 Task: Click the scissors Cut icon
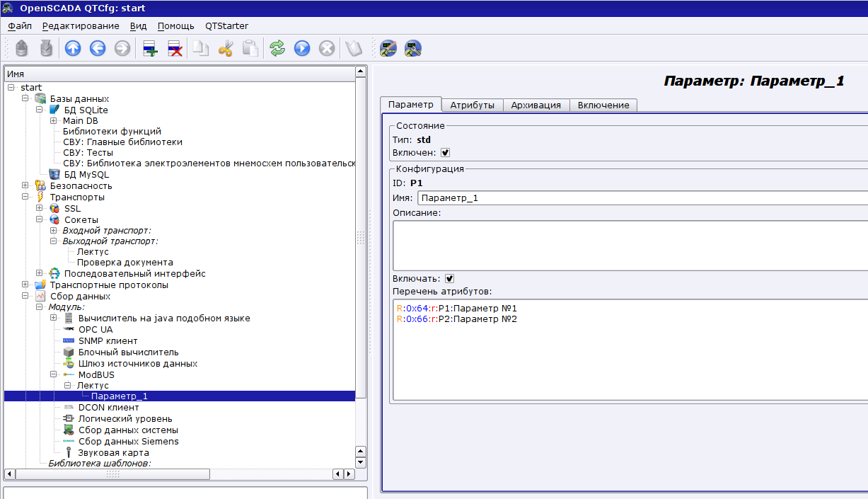pos(226,48)
